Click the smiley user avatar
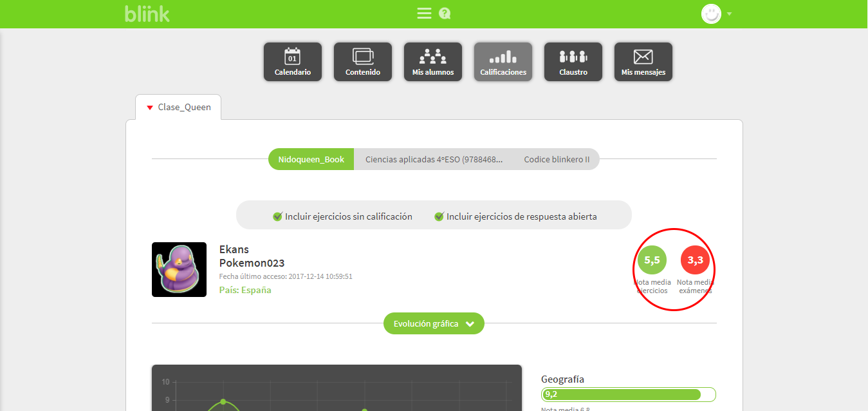Image resolution: width=868 pixels, height=411 pixels. point(711,14)
